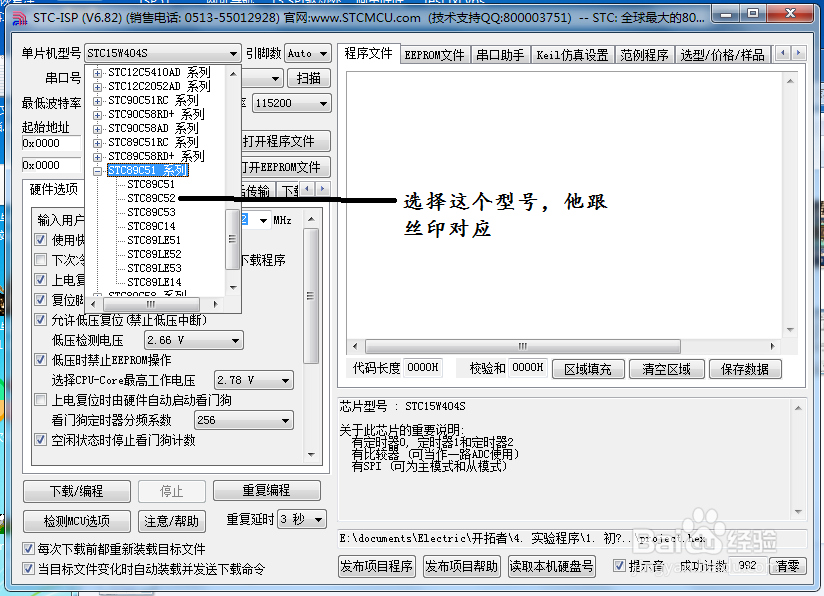Click the 打开程序文件 button

pyautogui.click(x=285, y=141)
